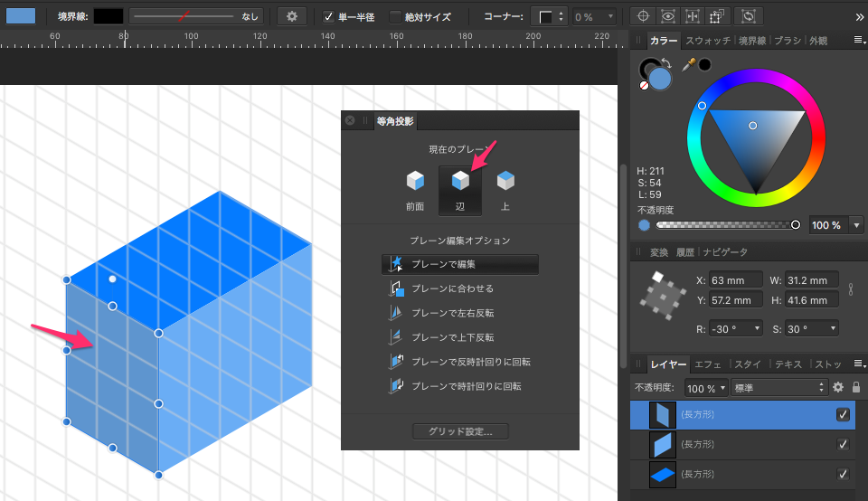The width and height of the screenshot is (868, 501).
Task: Select the 上 (top) plane cube icon
Action: (x=505, y=181)
